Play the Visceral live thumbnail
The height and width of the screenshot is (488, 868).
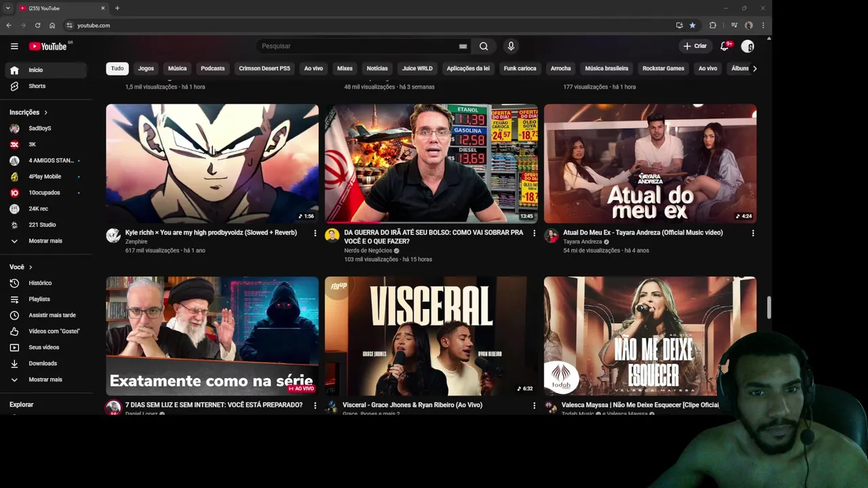click(x=431, y=335)
